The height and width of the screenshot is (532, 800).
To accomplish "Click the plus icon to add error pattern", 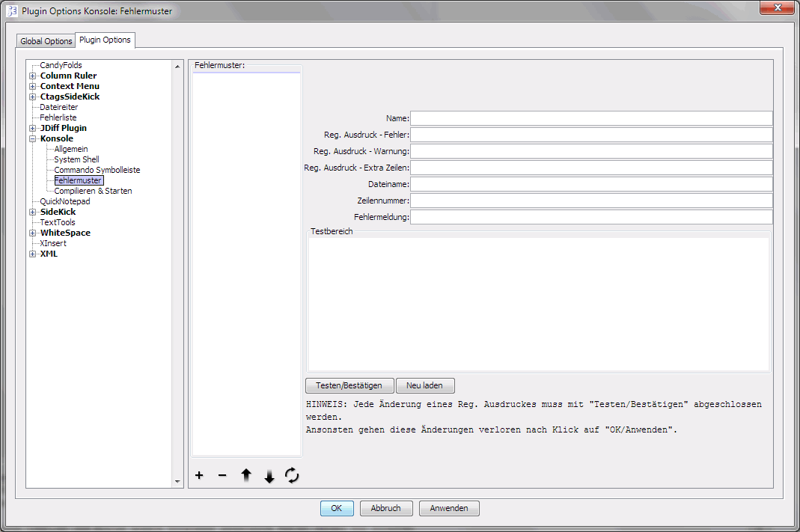I will 199,475.
